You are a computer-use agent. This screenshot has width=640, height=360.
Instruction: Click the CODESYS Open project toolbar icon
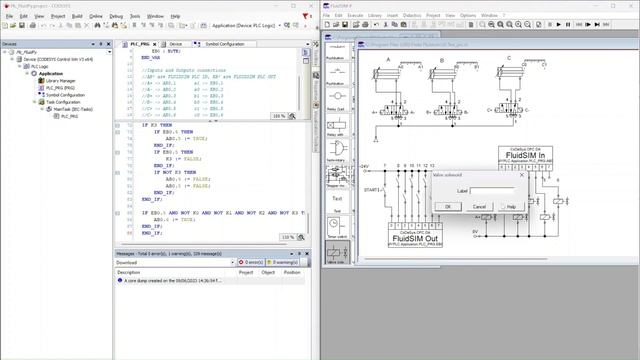(13, 26)
